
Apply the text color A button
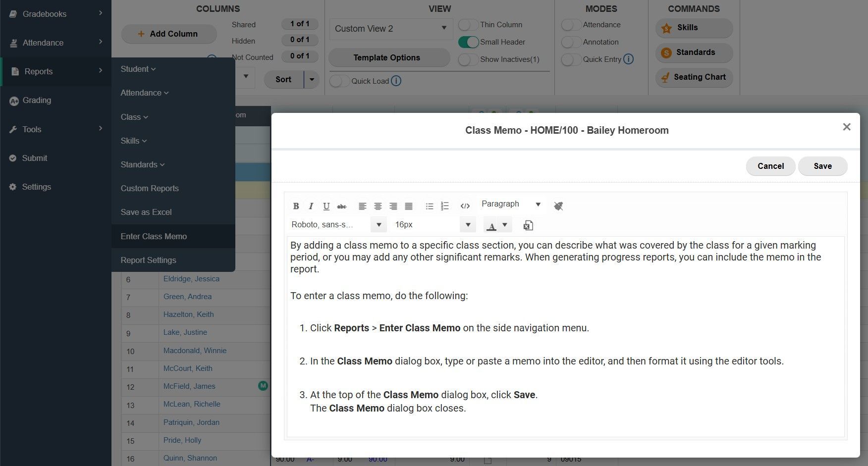[x=491, y=226]
